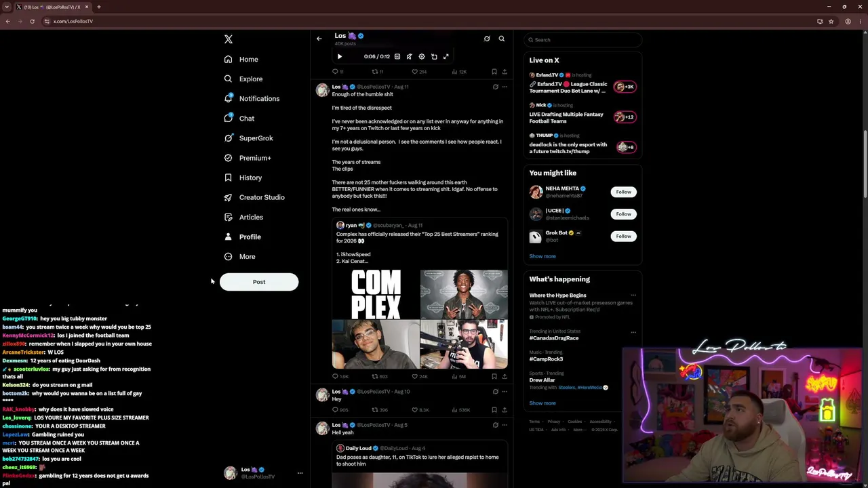The width and height of the screenshot is (868, 488).
Task: Open Complex logo image in quoted post
Action: (x=376, y=294)
